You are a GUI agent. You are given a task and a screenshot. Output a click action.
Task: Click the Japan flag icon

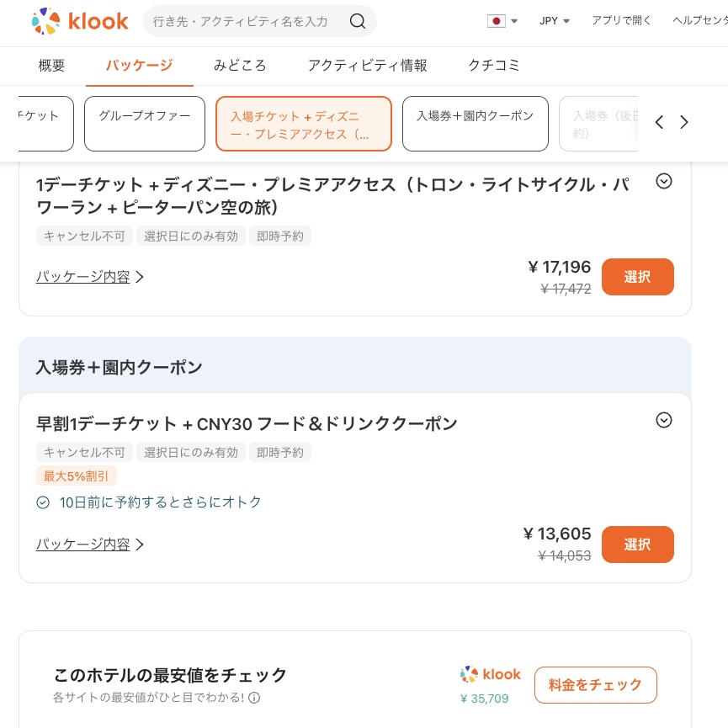[497, 21]
